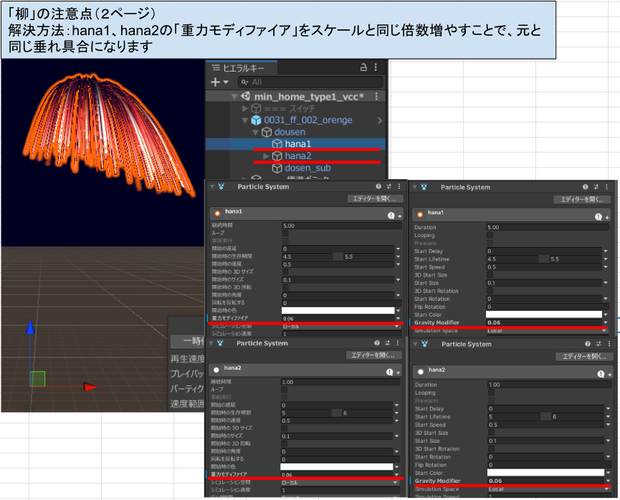
Task: Click Open Editor button in bottom-left Particle System
Action: (x=373, y=355)
